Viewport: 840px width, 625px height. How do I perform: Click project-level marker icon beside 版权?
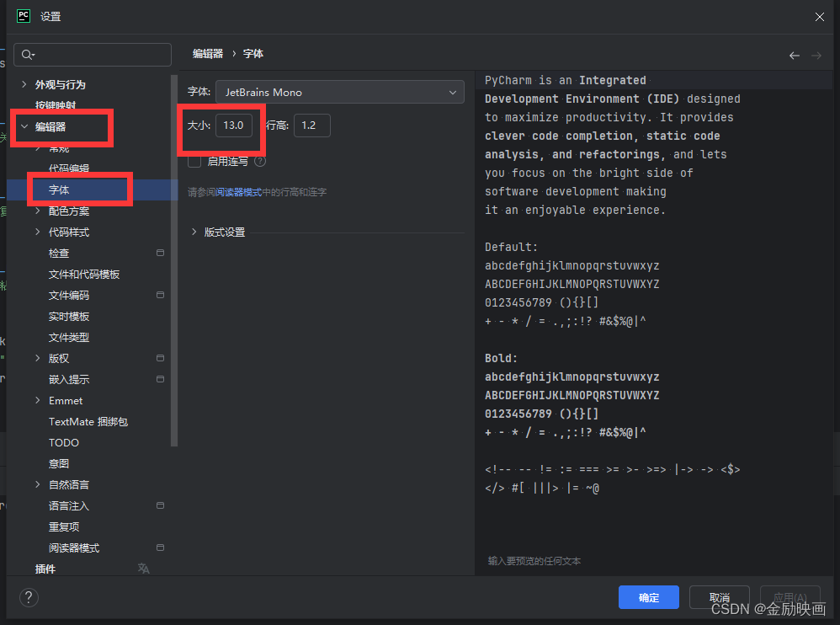(x=160, y=357)
